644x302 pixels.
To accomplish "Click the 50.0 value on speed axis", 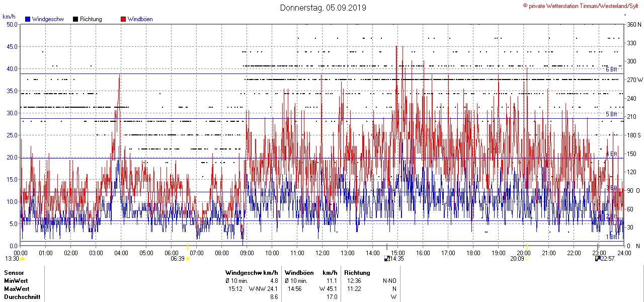I will (x=12, y=24).
